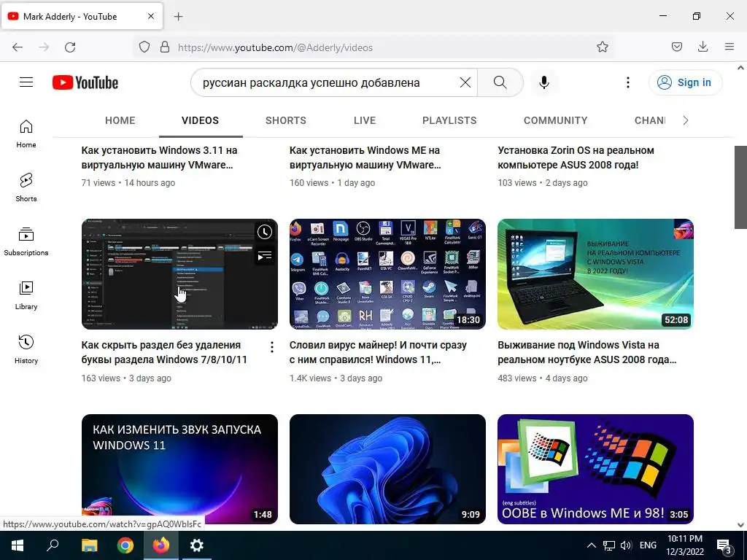Viewport: 747px width, 560px height.
Task: Play the dark Explorer hide-partition thumbnail
Action: 179,274
